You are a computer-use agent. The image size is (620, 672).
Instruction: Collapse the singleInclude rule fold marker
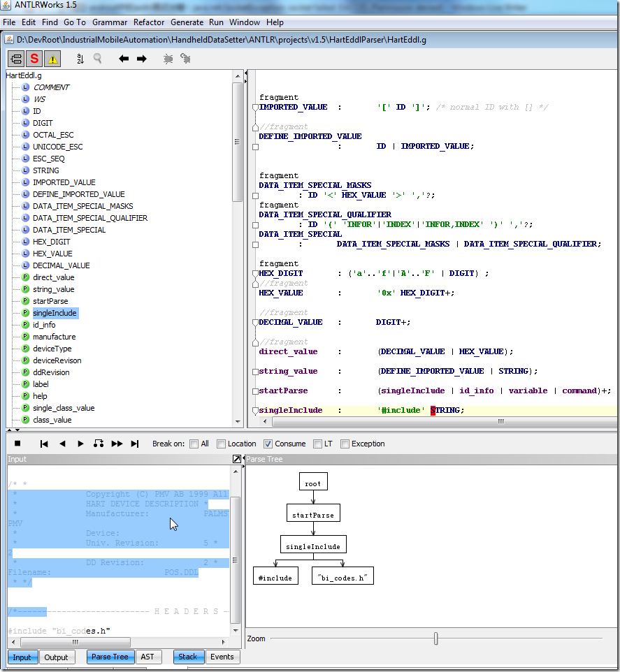pyautogui.click(x=255, y=411)
